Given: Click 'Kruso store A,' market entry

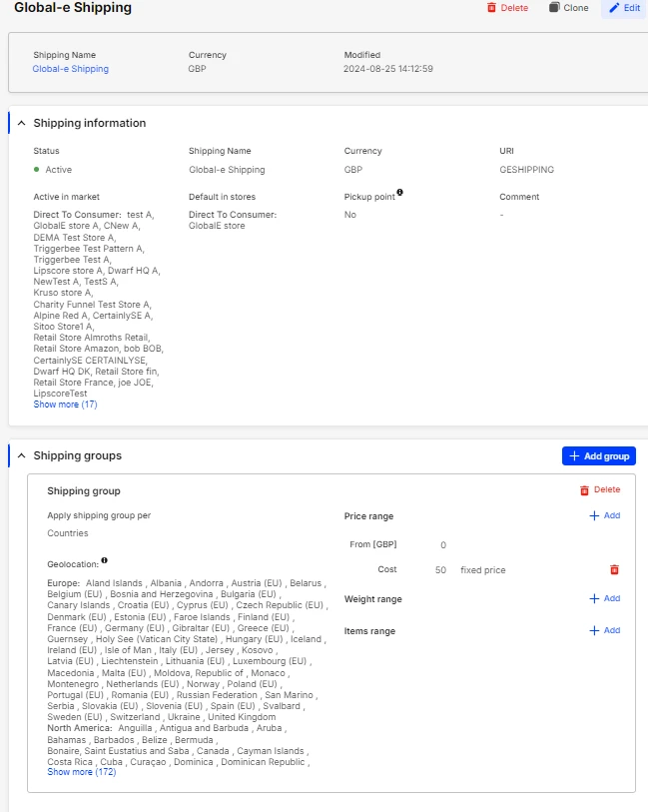Looking at the screenshot, I should click(63, 293).
